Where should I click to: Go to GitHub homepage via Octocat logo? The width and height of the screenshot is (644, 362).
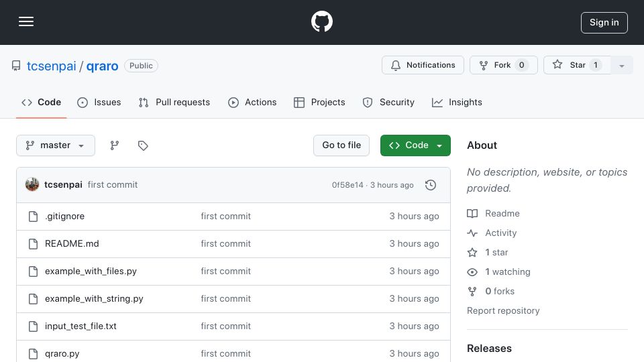coord(321,21)
